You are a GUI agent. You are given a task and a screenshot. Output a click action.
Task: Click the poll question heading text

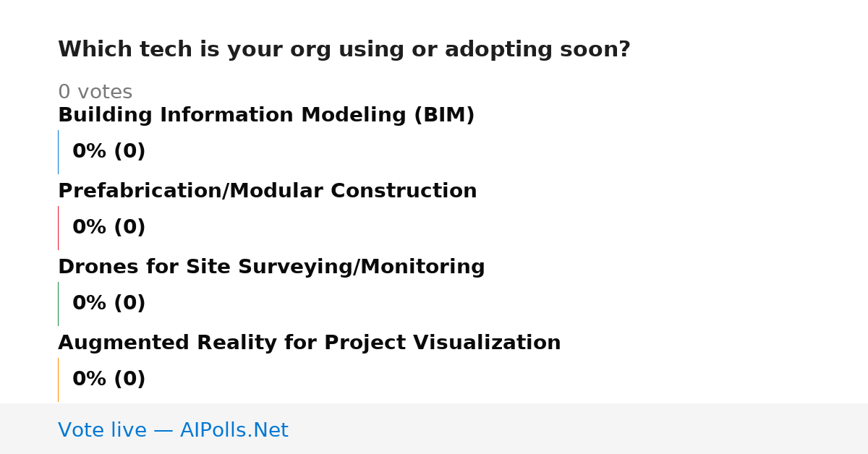pos(344,50)
